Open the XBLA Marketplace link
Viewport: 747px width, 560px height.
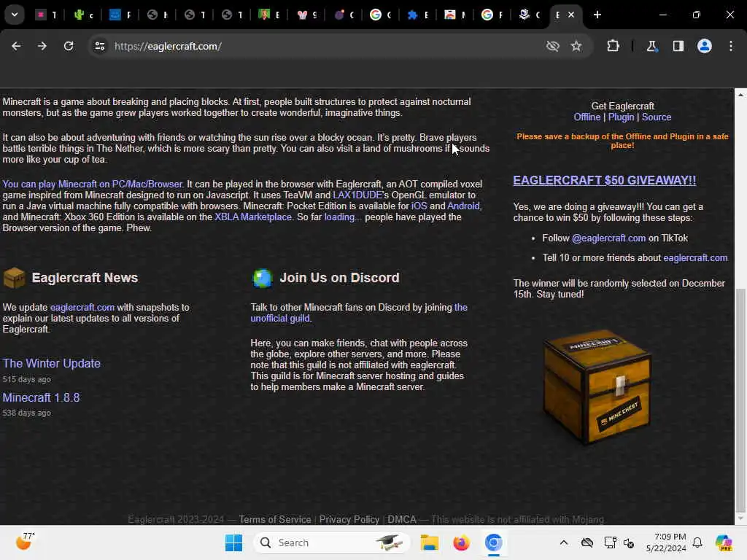253,217
